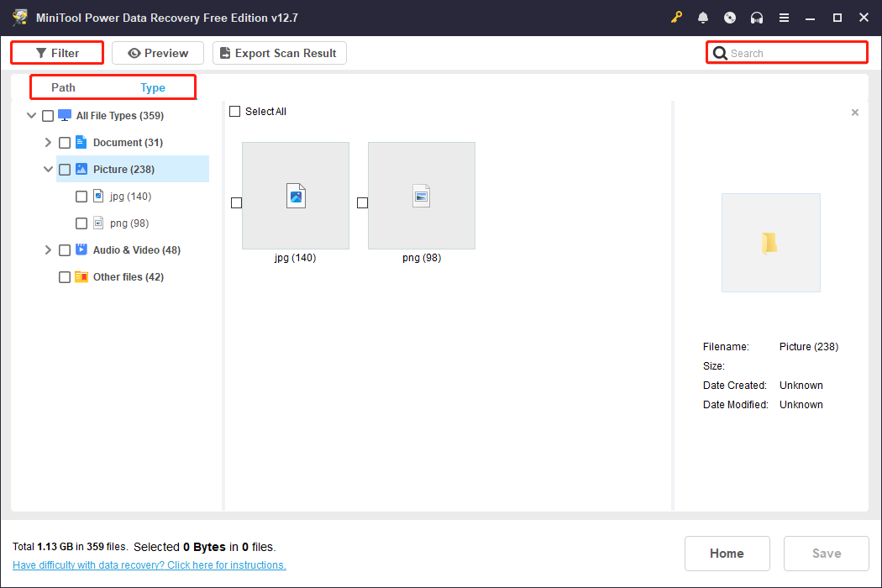Check the Select All checkbox
This screenshot has height=588, width=882.
234,111
